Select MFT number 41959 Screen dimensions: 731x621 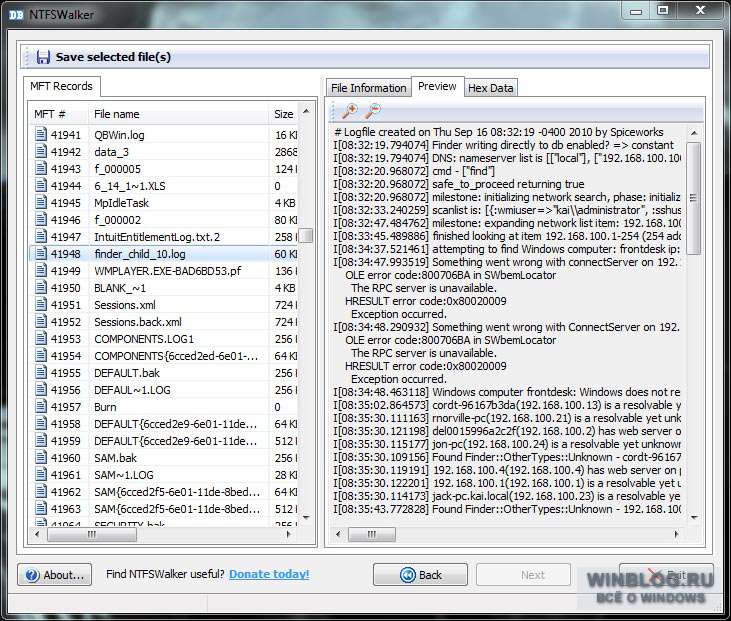[66, 441]
